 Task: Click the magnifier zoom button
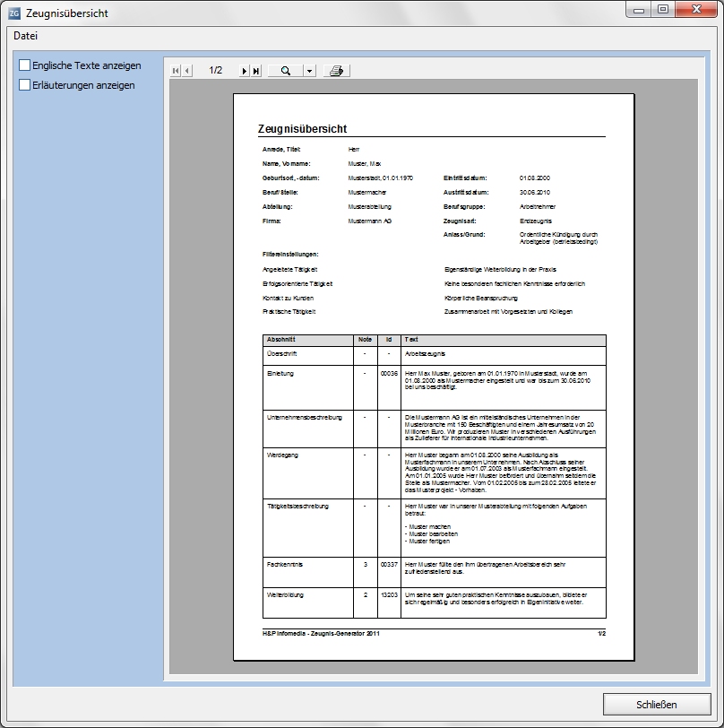click(286, 71)
